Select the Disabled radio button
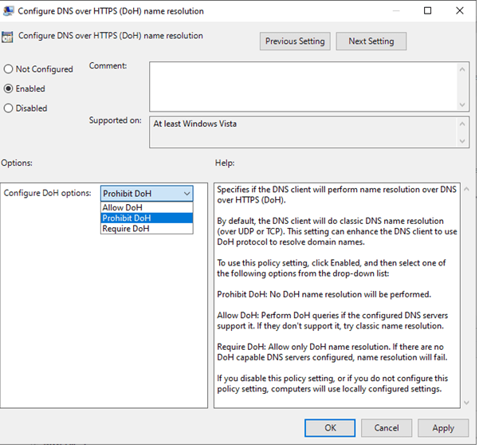The image size is (483, 448). pos(9,108)
